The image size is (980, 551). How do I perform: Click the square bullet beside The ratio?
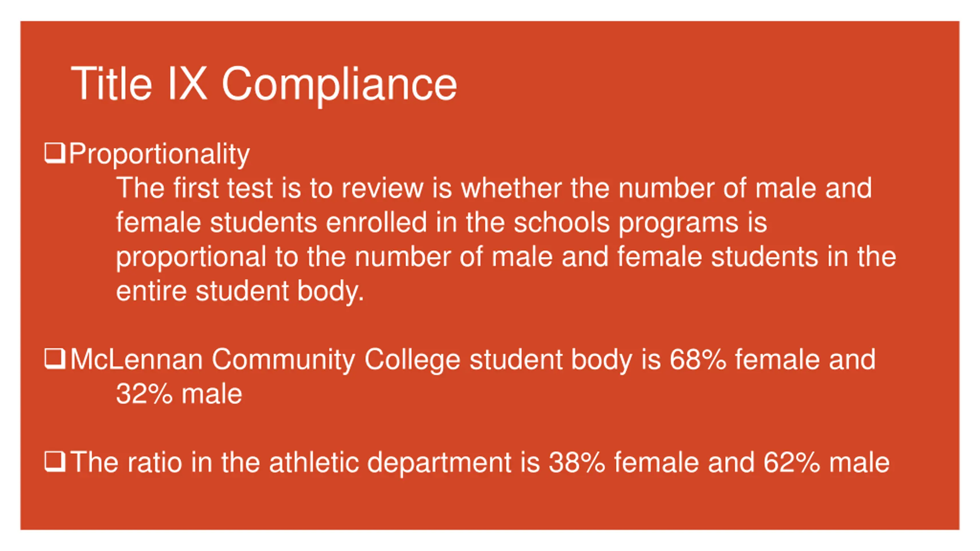pos(55,461)
